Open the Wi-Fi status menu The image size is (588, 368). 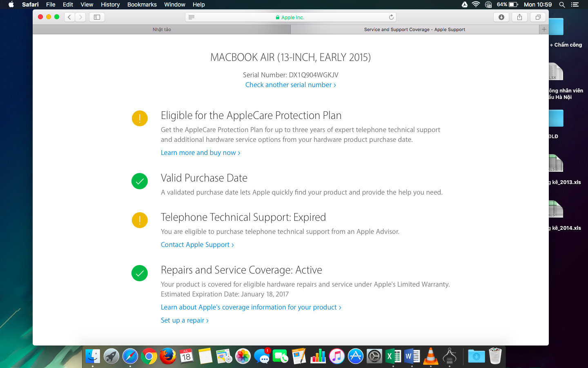click(476, 4)
